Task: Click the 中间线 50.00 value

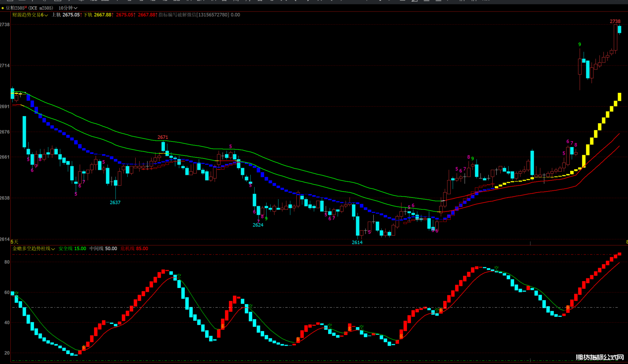Action: click(x=103, y=249)
